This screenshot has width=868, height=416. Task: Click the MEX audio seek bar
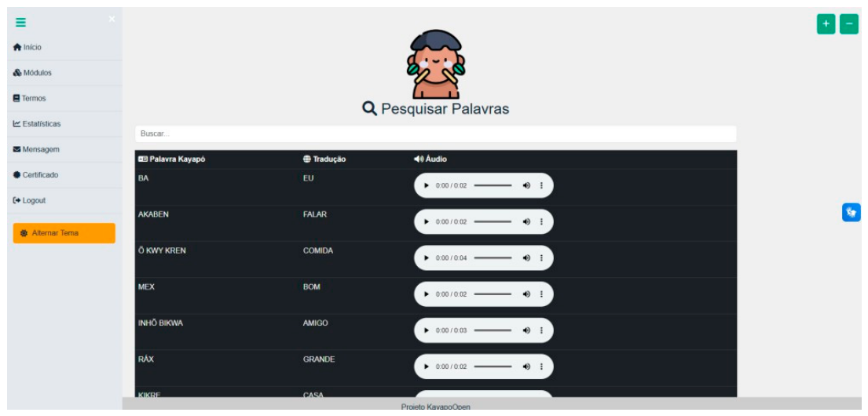click(x=493, y=294)
